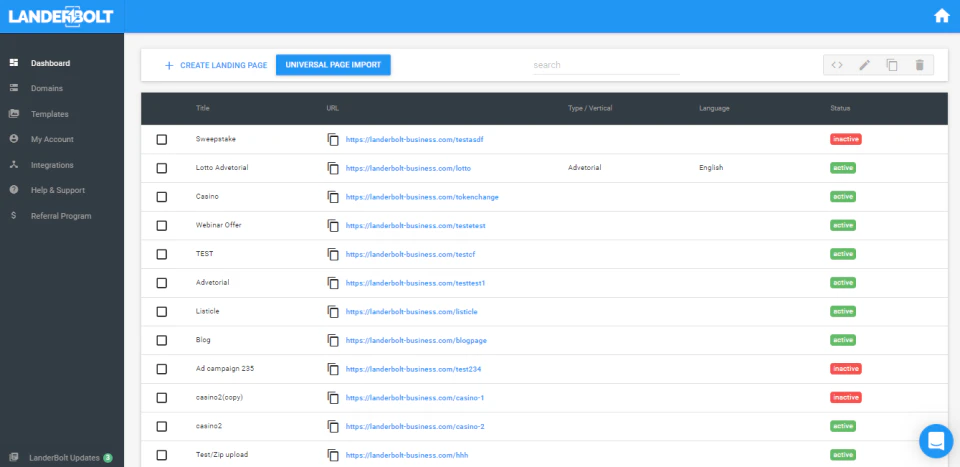Image resolution: width=960 pixels, height=467 pixels.
Task: Copy URL icon for Advetorial row
Action: (333, 283)
